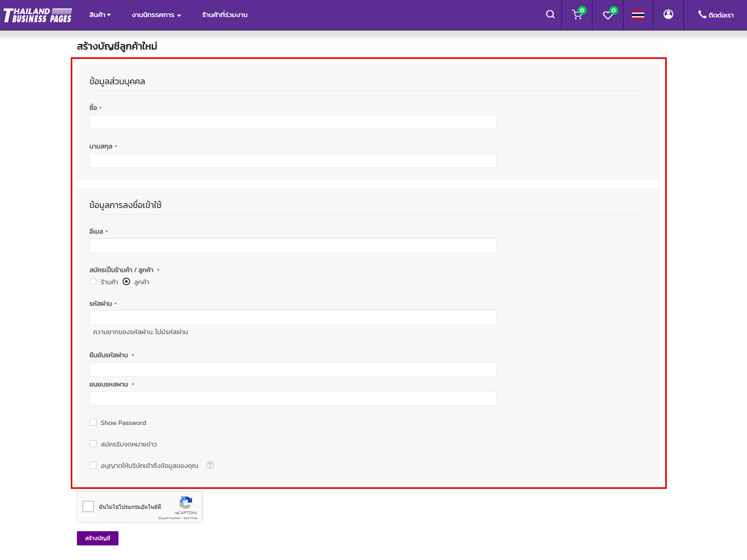Open the ร้านค้าที่ร่วมงาน menu item
747x560 pixels.
click(224, 15)
